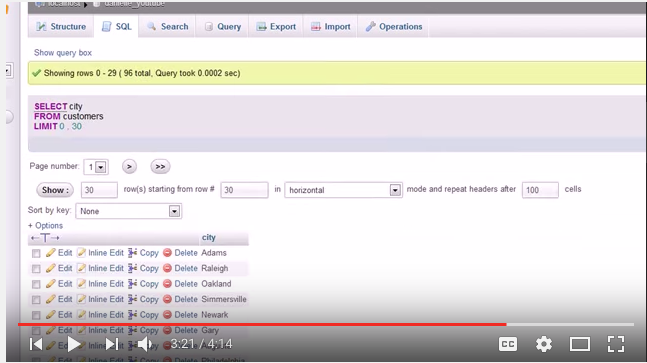Play the video

(x=74, y=344)
